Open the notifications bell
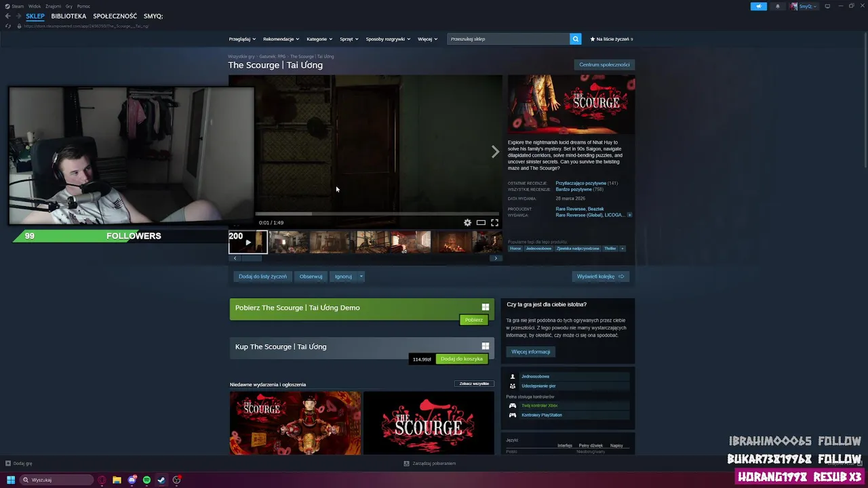Image resolution: width=868 pixels, height=488 pixels. [x=777, y=6]
